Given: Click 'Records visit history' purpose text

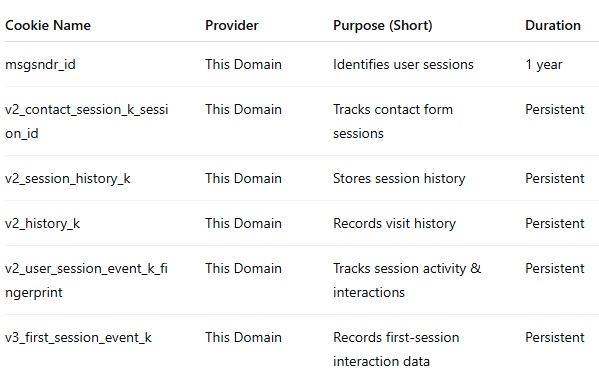Looking at the screenshot, I should [394, 224].
